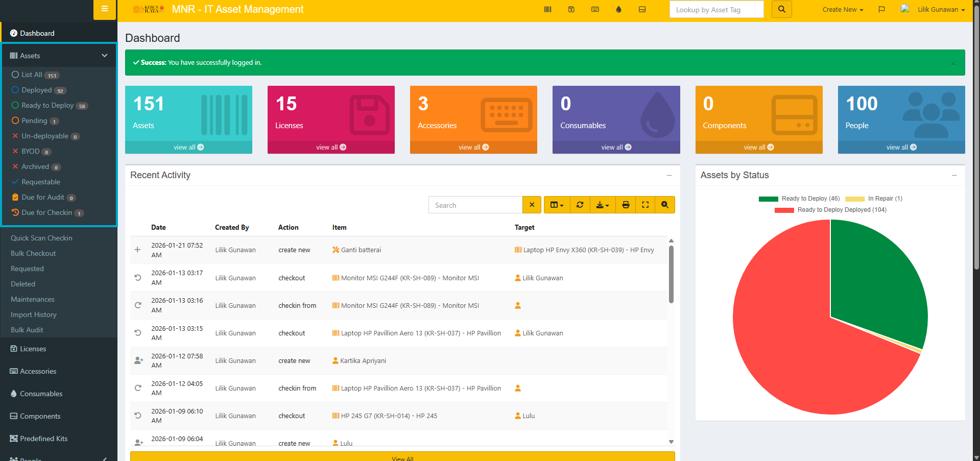Open Licenses in the sidebar
The width and height of the screenshot is (980, 461).
pos(33,349)
